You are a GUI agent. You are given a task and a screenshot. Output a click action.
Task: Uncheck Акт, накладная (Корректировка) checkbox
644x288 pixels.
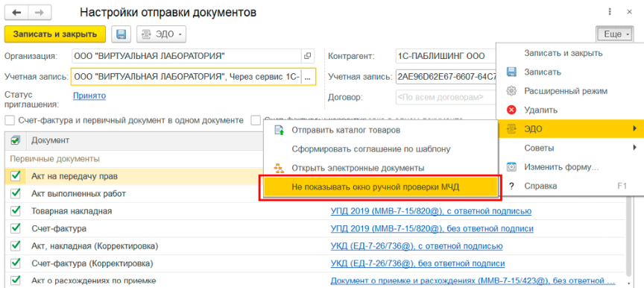point(15,245)
